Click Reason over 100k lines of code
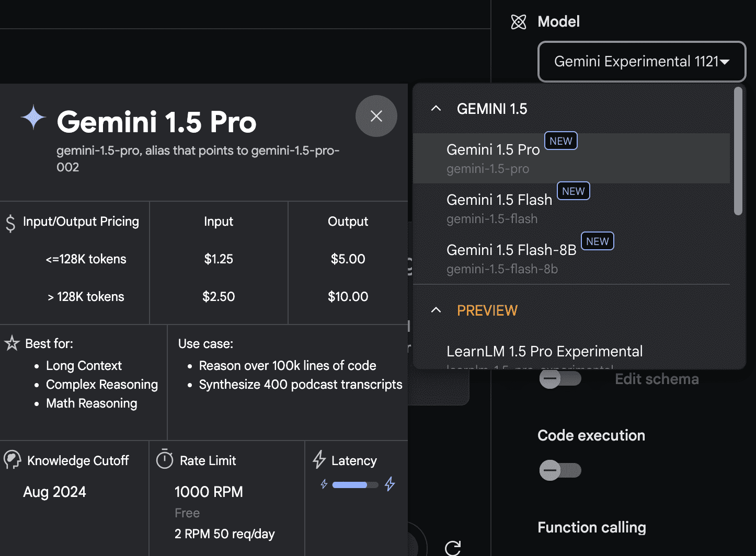The height and width of the screenshot is (556, 756). [x=288, y=366]
